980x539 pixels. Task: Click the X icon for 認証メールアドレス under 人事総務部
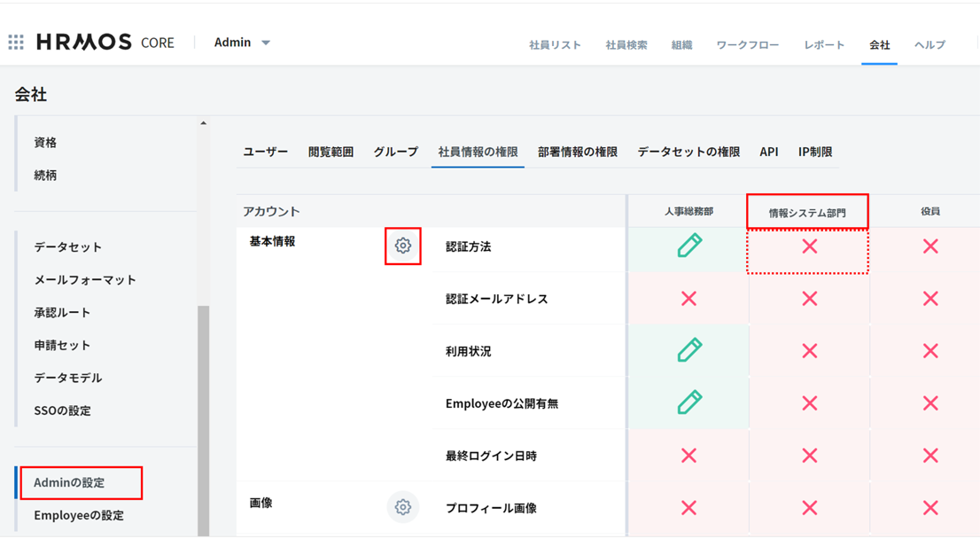[688, 299]
